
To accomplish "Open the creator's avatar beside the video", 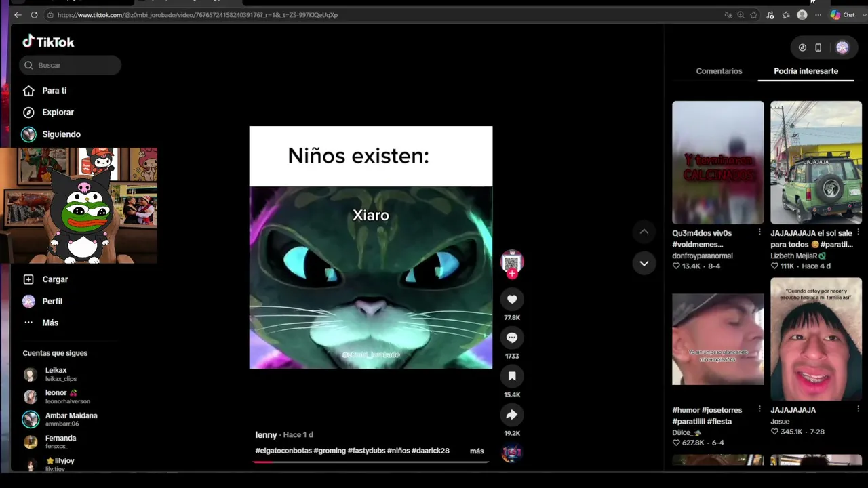I will (512, 262).
